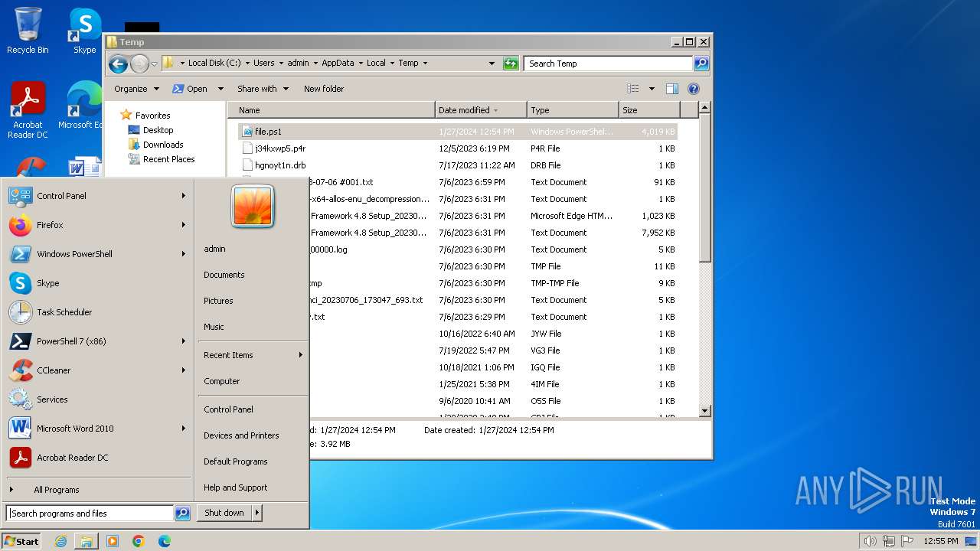This screenshot has width=980, height=551.
Task: Open Task Scheduler from Start menu
Action: point(97,312)
